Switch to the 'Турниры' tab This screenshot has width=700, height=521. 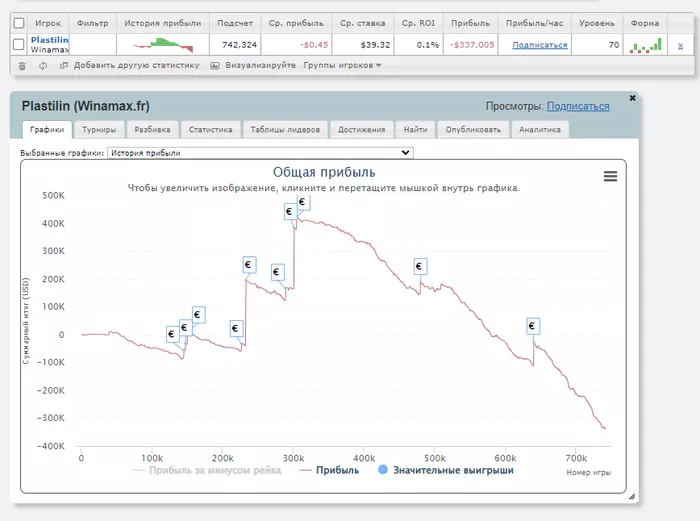pos(100,129)
